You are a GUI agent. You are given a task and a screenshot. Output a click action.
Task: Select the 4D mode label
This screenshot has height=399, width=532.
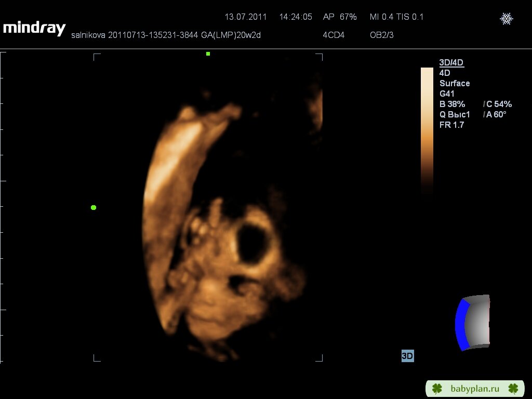coord(445,73)
